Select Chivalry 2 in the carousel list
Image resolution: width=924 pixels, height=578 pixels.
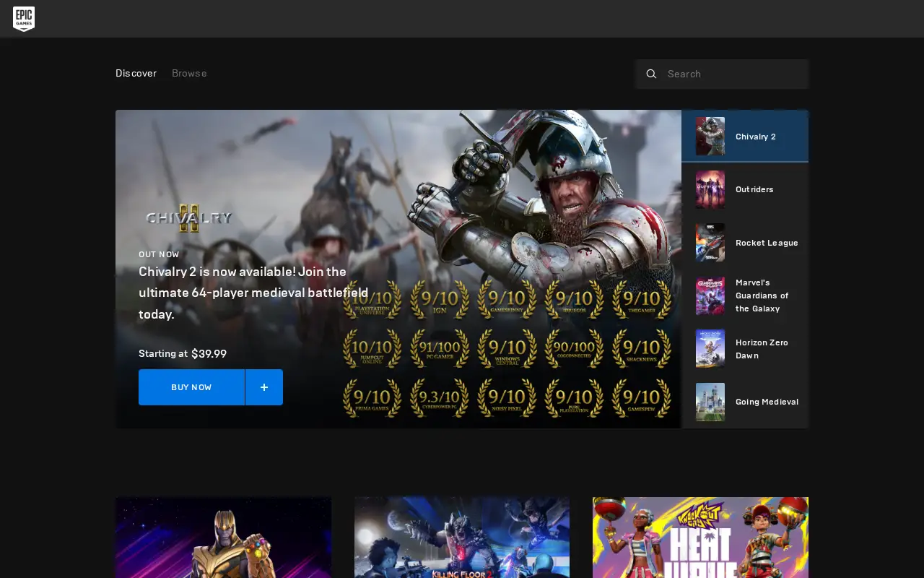(x=745, y=136)
